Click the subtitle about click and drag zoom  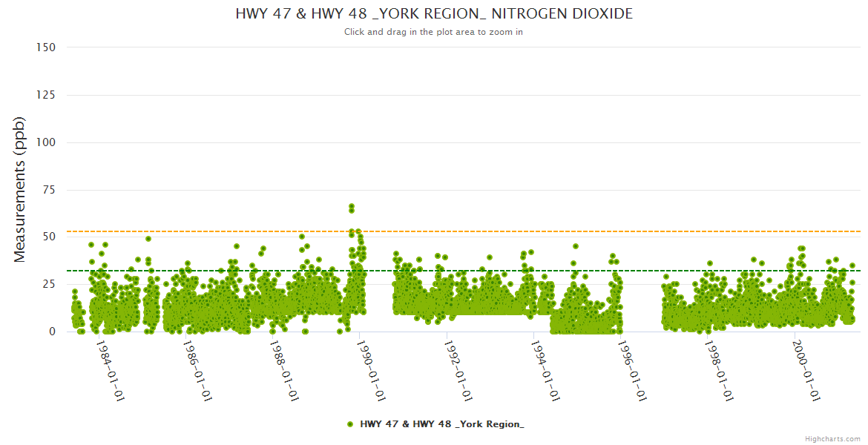click(x=434, y=32)
